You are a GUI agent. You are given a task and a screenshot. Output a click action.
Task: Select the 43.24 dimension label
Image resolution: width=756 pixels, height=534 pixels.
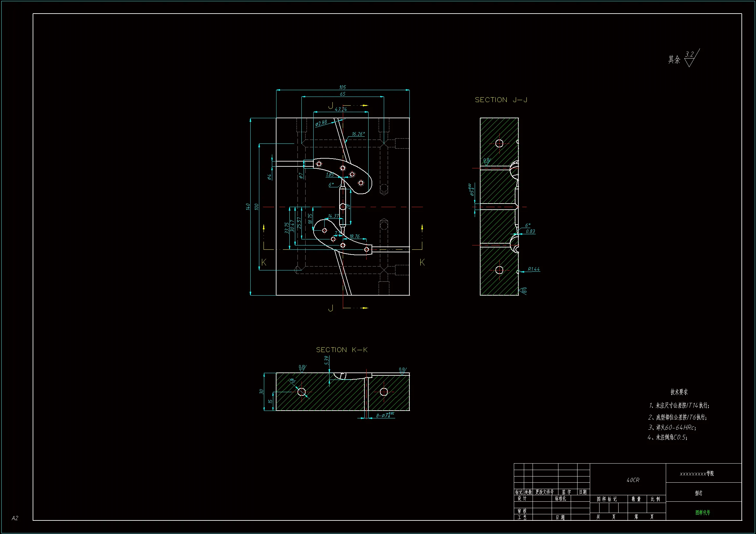(x=341, y=109)
